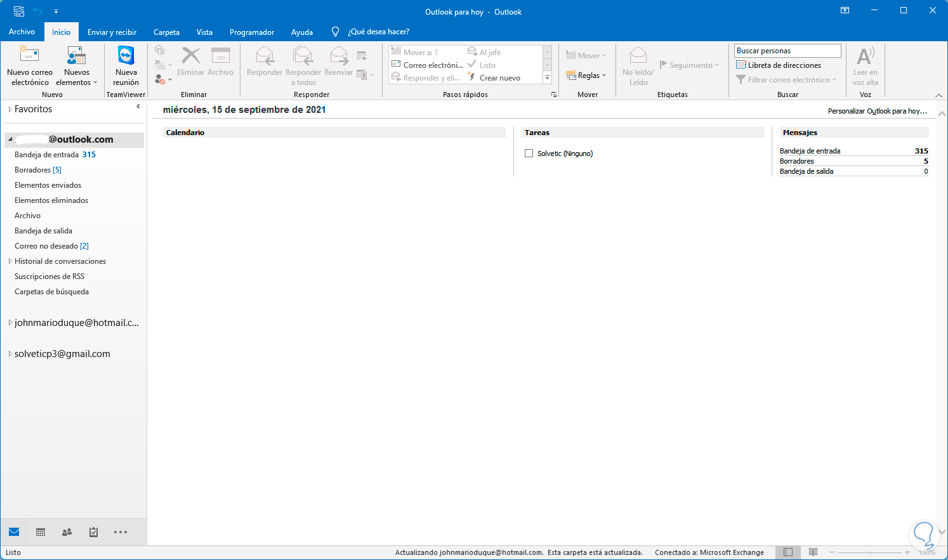
Task: Open the Reglas dropdown
Action: click(586, 75)
